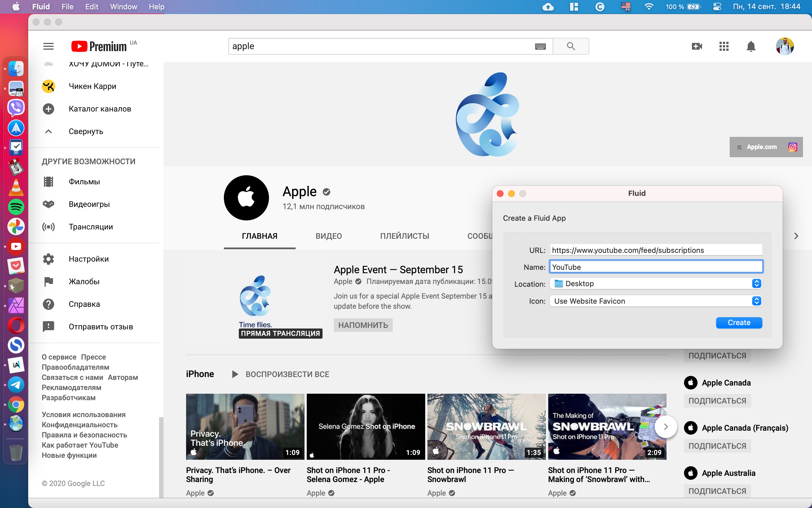Screen dimensions: 812x508
Task: Open Control Center in the menu bar
Action: pos(717,7)
